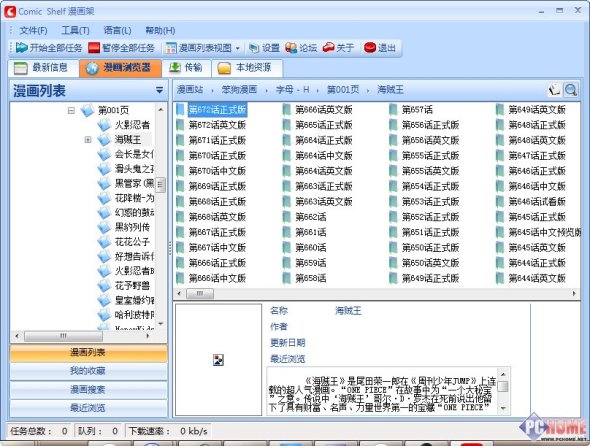This screenshot has height=446, width=590.
Task: Click the 海贼王 name value in details
Action: click(348, 311)
